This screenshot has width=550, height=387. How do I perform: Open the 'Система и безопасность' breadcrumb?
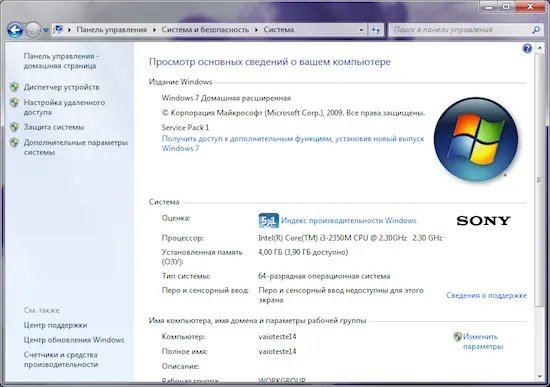205,30
